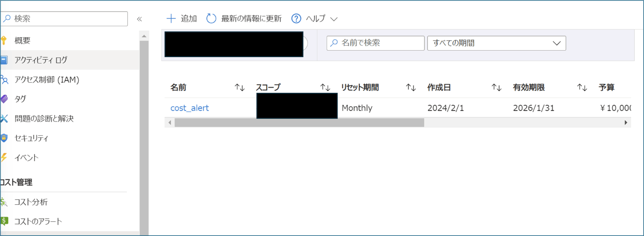
Task: Open コスト分析 icon
Action: 4,202
